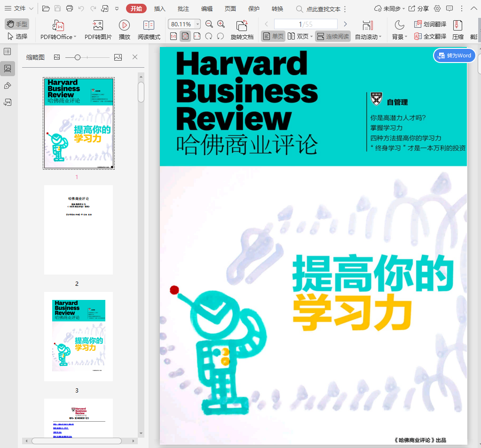The height and width of the screenshot is (448, 481).
Task: Click the undo arrow icon
Action: click(81, 8)
